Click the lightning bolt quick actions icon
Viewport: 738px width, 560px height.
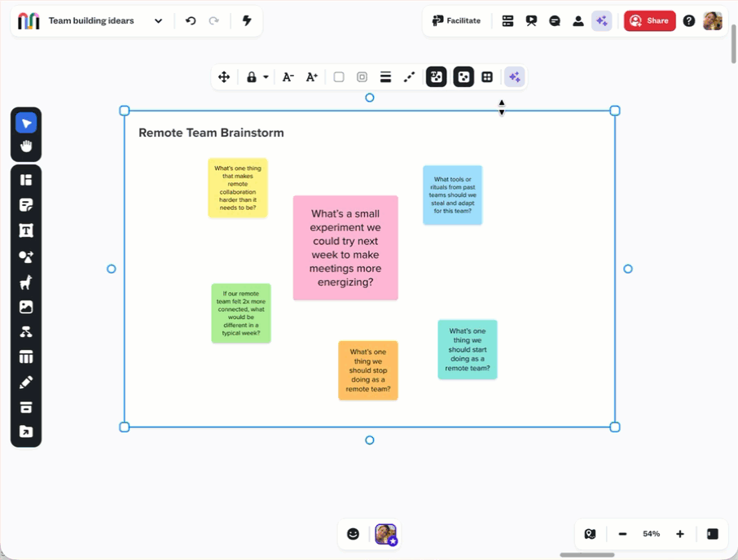coord(247,20)
